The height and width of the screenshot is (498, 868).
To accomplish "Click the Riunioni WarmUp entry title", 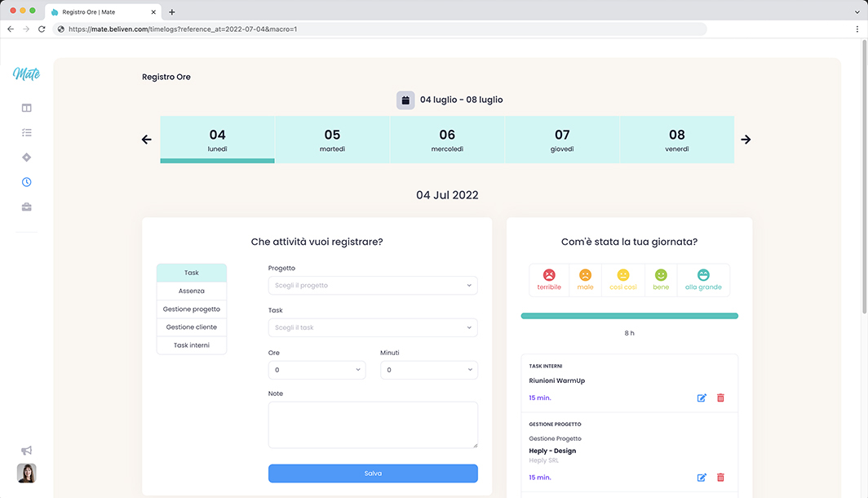I will 557,380.
